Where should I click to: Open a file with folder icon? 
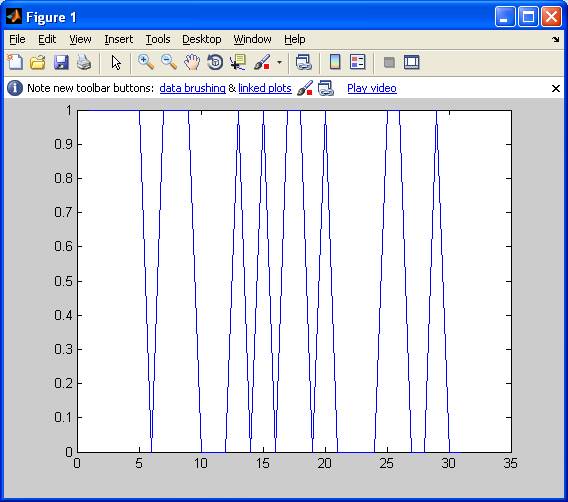pos(38,62)
